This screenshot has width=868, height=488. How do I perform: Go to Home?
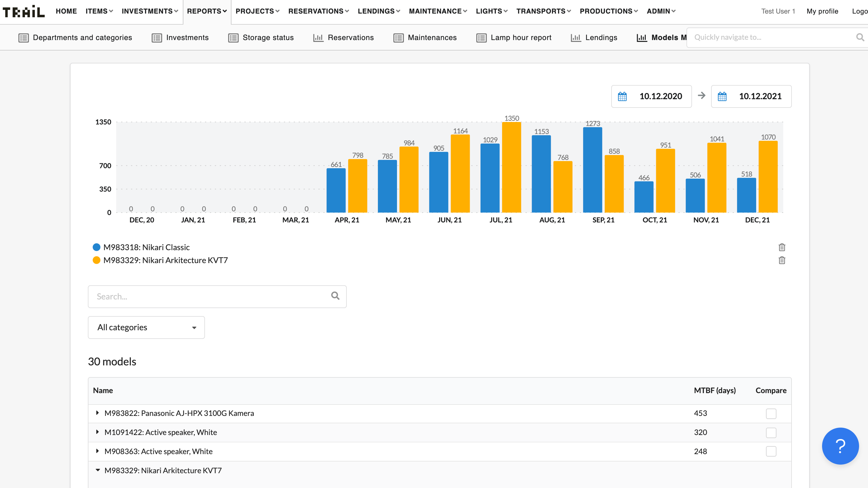tap(66, 11)
